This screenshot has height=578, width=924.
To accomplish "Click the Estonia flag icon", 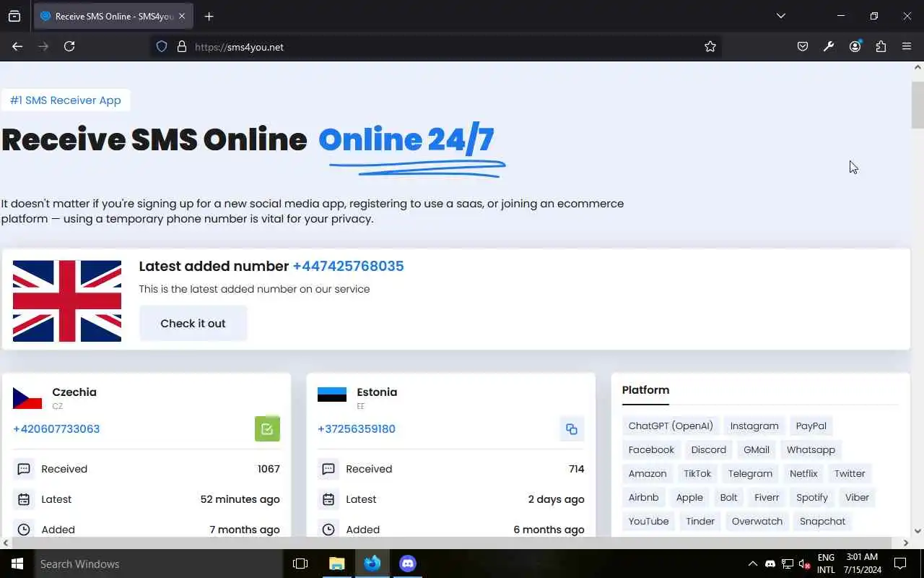I will pos(332,394).
